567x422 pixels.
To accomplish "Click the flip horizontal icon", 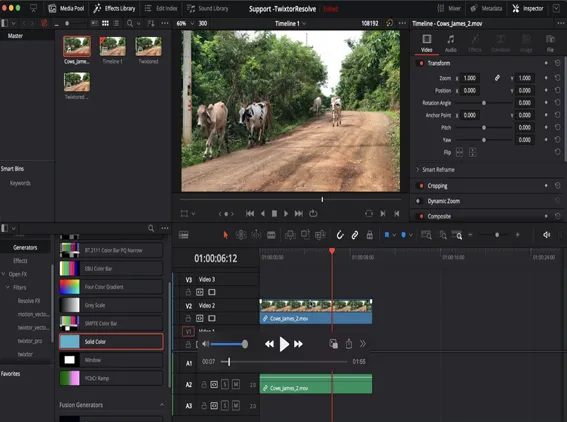I will 459,152.
